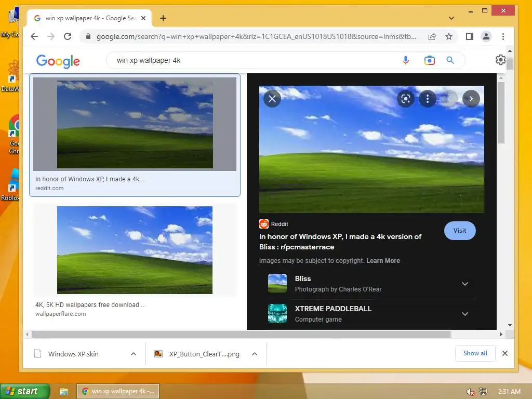Viewport: 532px width, 399px height.
Task: Click the wallpaperflare.com source text
Action: tap(60, 314)
